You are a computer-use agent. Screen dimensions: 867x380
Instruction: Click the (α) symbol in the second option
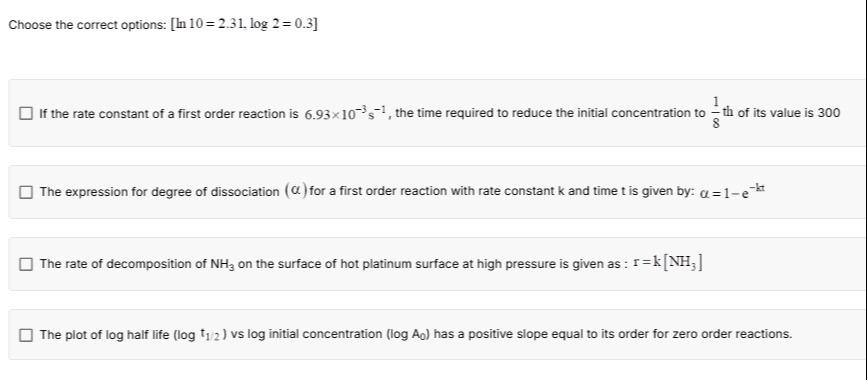[x=296, y=191]
